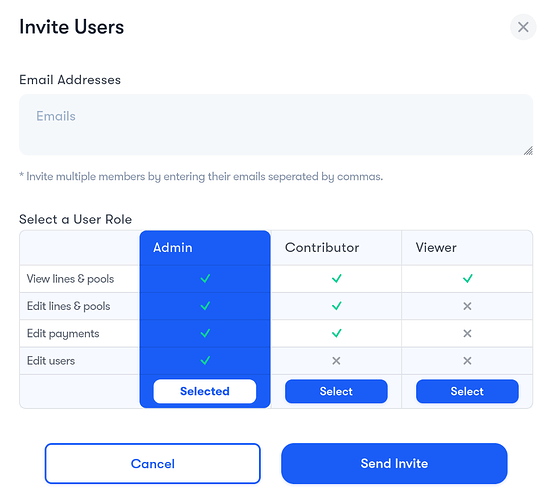The width and height of the screenshot is (545, 500).
Task: Click Contributor's Edit payments checkmark
Action: point(336,333)
